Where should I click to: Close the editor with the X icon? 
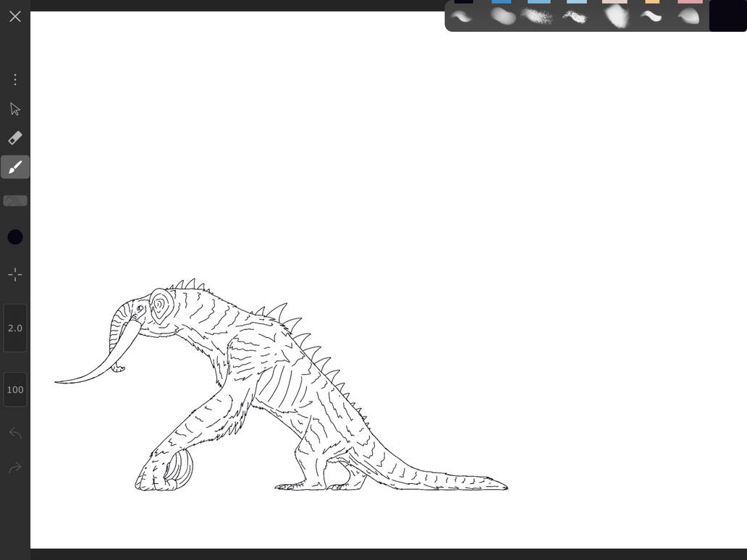click(15, 17)
